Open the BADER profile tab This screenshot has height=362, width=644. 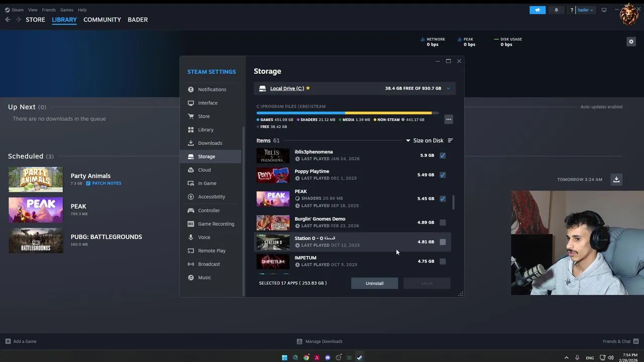coord(137,20)
